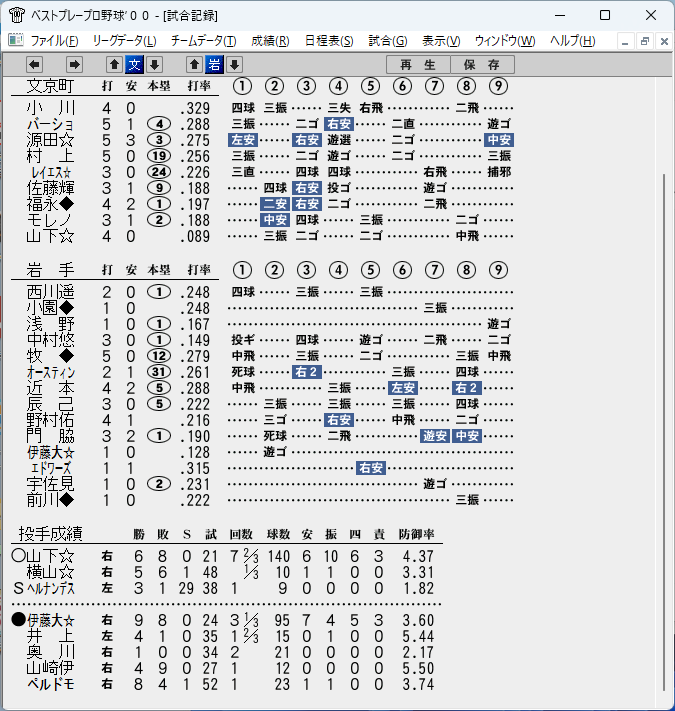Select the blue 岩 team icon
The height and width of the screenshot is (711, 675).
click(x=214, y=65)
